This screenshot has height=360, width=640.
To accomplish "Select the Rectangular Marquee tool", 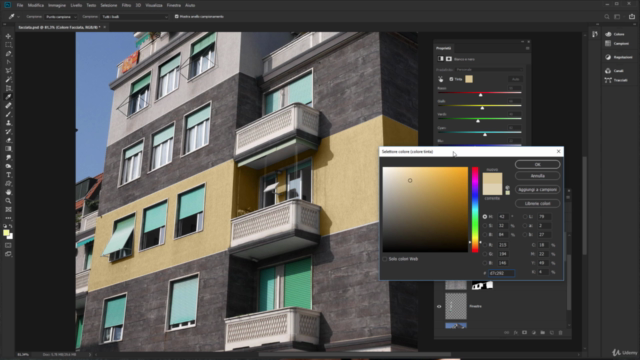I will [8, 44].
